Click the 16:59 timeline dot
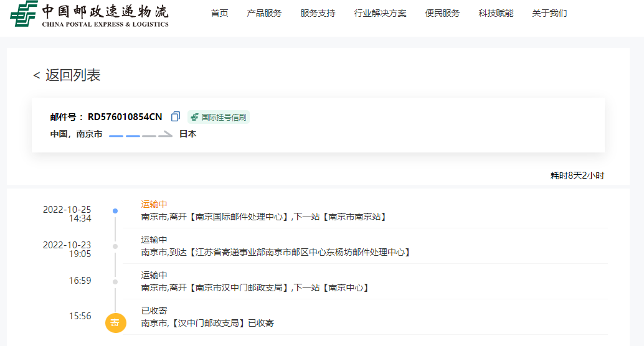644x346 pixels. click(115, 282)
